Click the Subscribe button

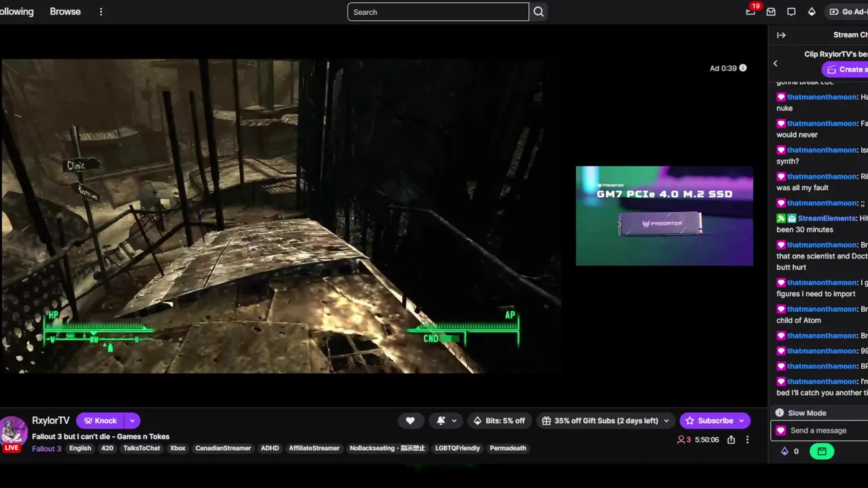[708, 421]
